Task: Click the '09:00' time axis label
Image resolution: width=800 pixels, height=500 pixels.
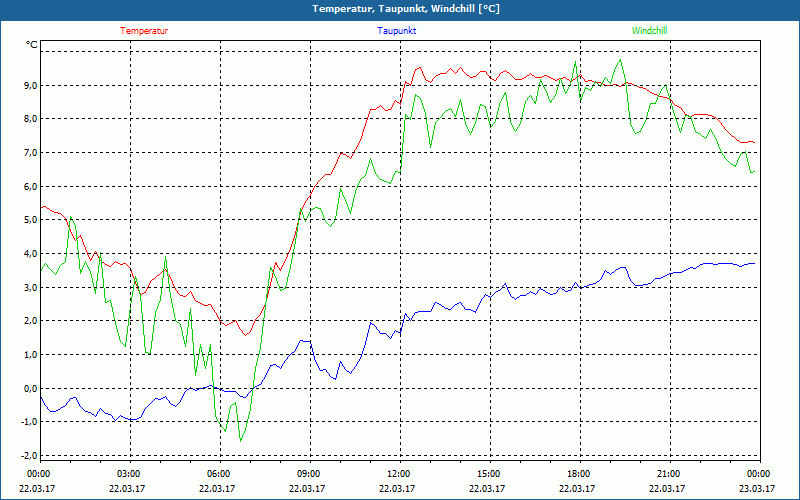Action: click(308, 474)
